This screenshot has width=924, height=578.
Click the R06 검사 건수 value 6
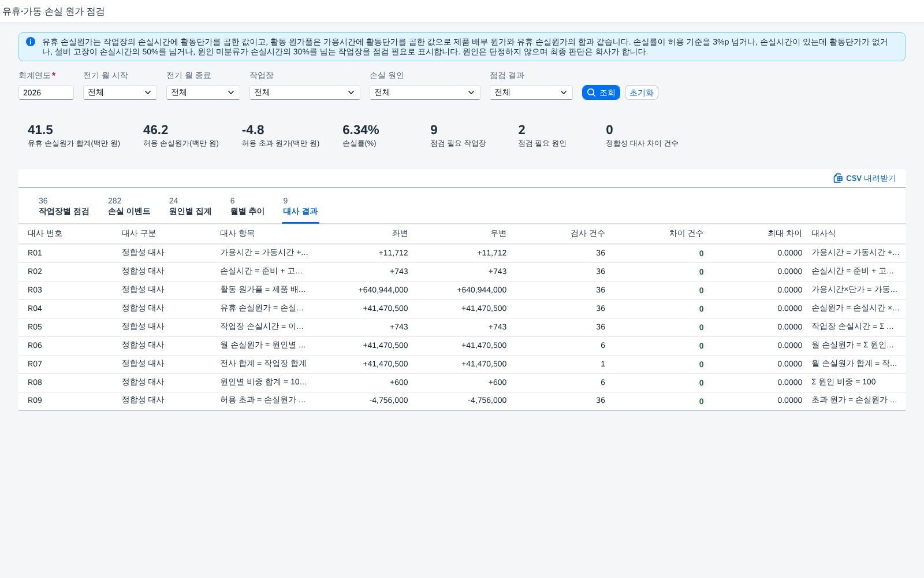(x=603, y=345)
